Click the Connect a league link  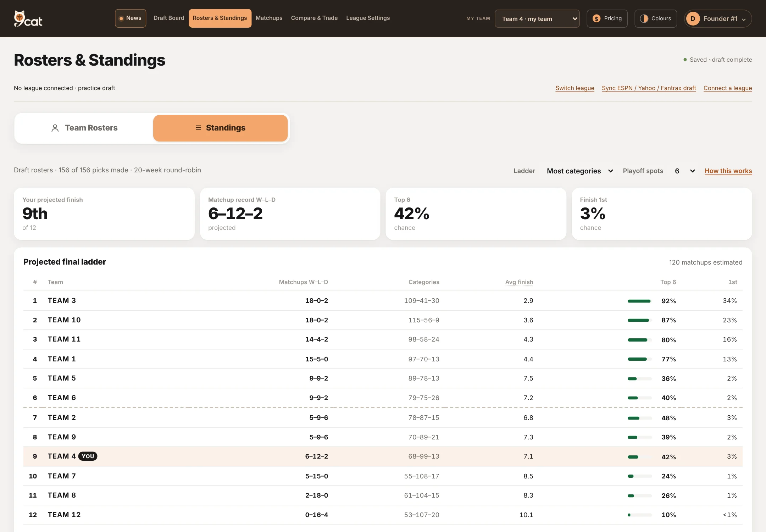click(728, 88)
